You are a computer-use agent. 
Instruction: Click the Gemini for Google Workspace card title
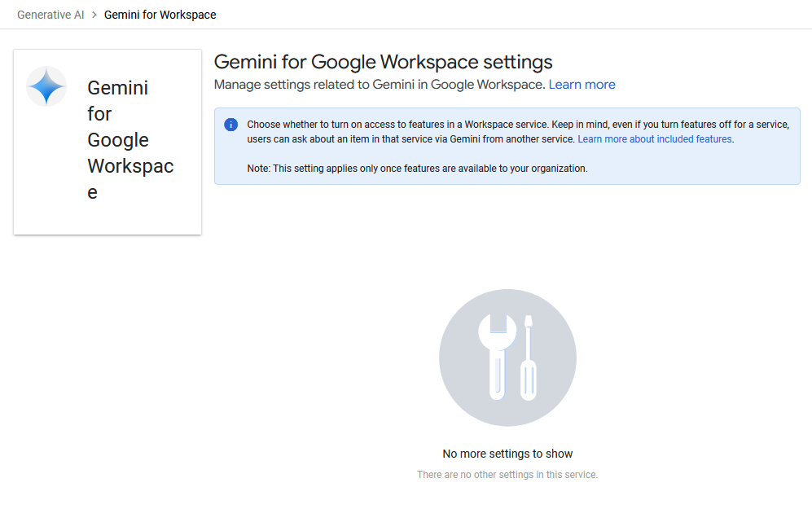pos(130,140)
